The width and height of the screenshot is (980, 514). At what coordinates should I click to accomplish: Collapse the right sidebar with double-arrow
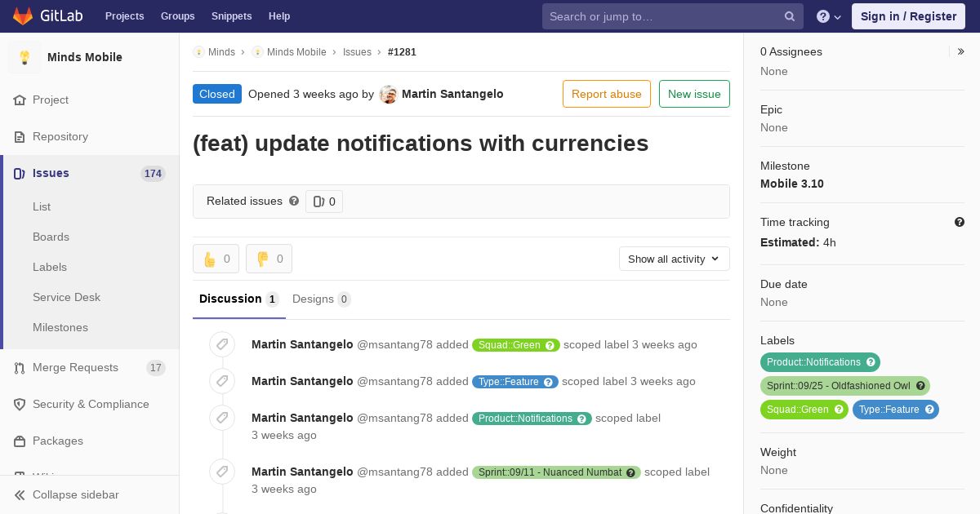point(961,51)
